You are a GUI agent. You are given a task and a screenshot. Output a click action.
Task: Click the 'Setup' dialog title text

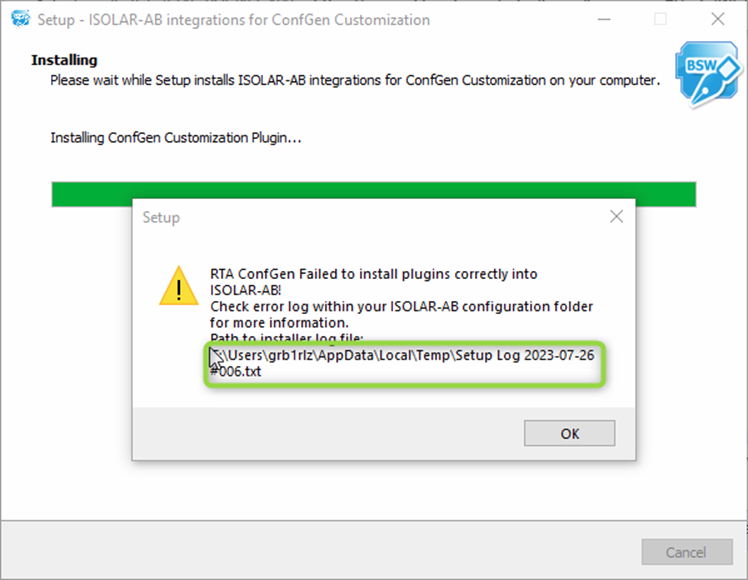[161, 218]
